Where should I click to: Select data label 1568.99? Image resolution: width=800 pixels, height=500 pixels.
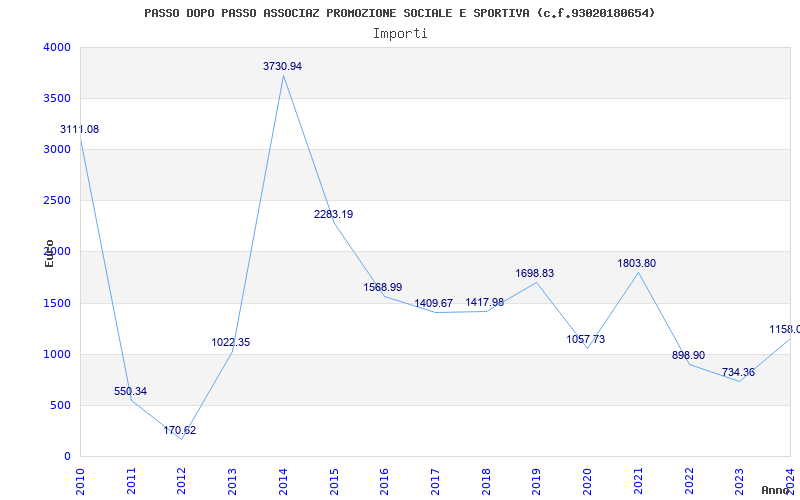click(x=383, y=287)
